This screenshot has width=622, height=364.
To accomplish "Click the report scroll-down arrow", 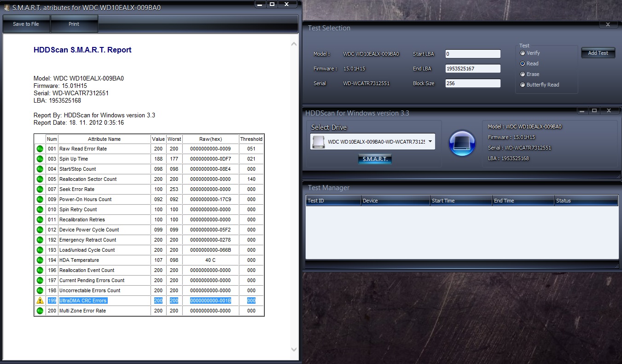I will coord(294,350).
